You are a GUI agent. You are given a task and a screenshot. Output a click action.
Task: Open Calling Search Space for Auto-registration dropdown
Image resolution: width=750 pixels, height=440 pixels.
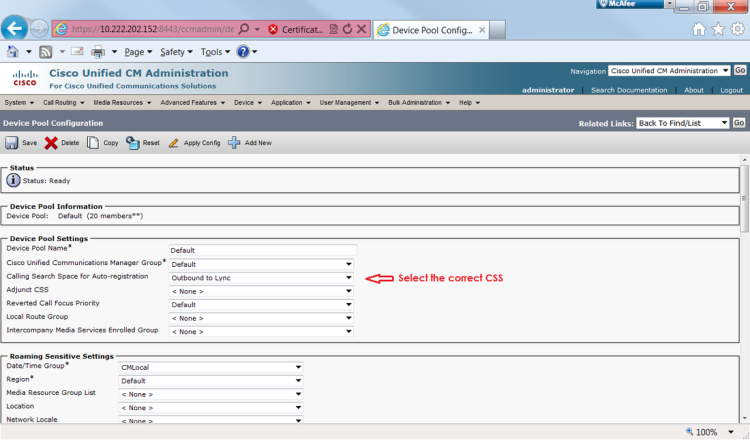pos(261,277)
